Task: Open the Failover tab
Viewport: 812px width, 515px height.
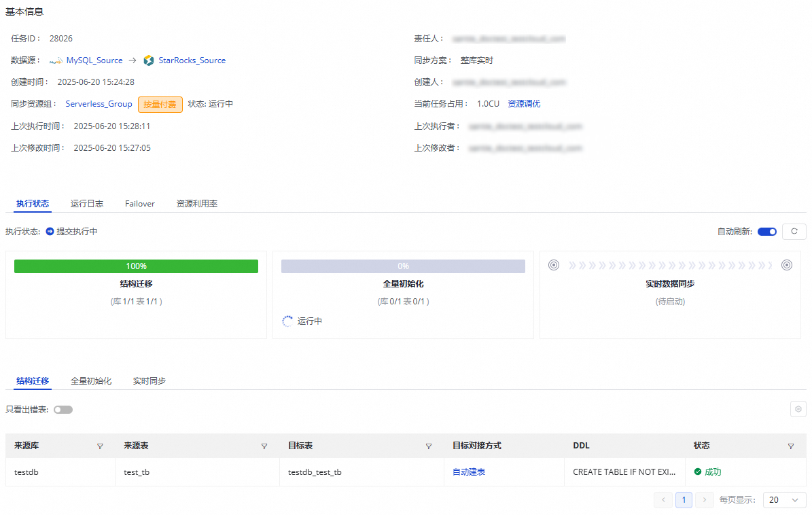Action: 140,204
